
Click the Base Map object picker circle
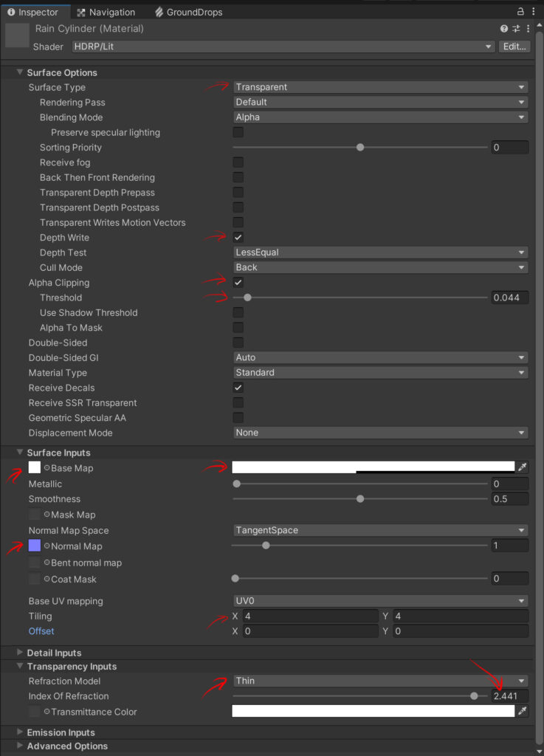(47, 468)
